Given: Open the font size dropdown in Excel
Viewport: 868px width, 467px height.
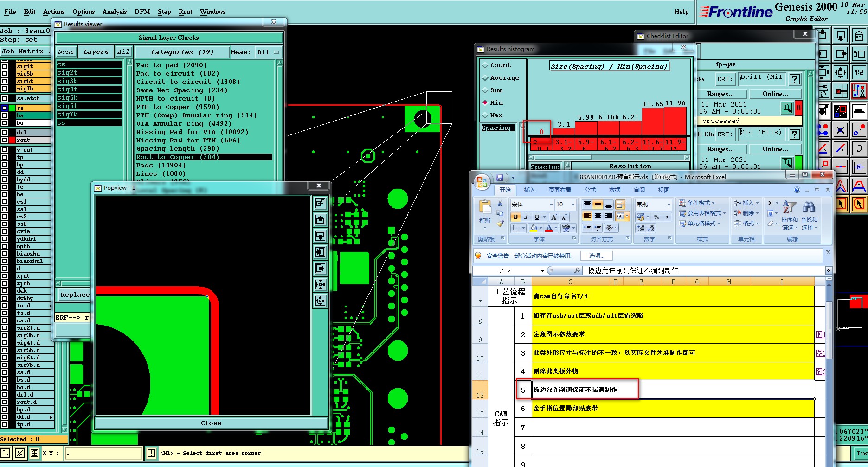Looking at the screenshot, I should point(573,205).
